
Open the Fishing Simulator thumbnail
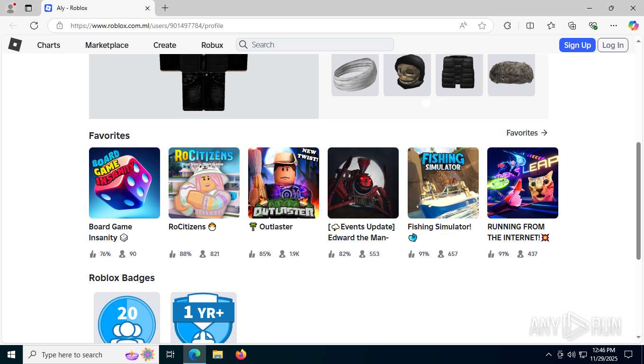(443, 183)
